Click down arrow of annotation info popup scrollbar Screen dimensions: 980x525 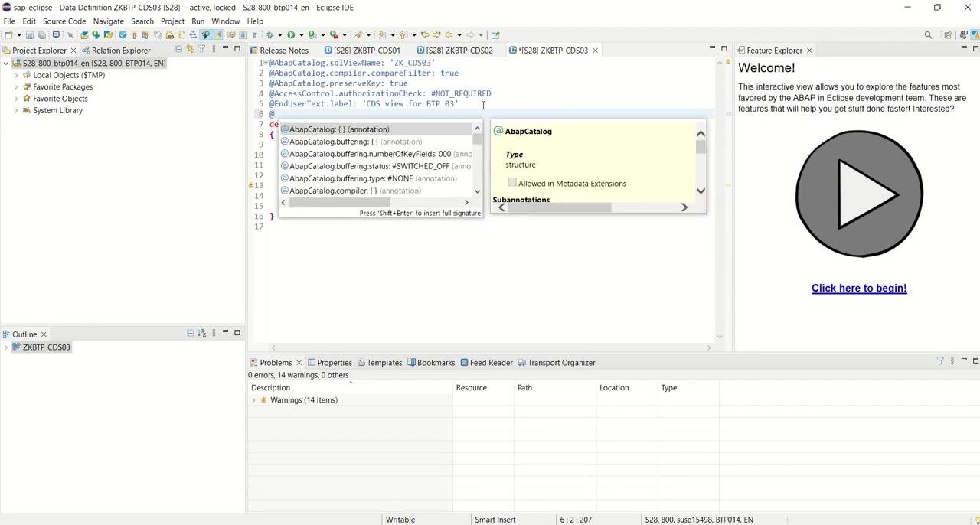701,191
